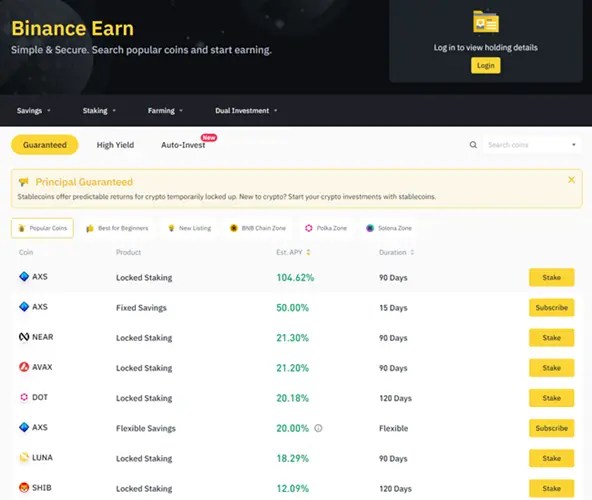
Task: Select the BNB Chain Zone filter
Action: coord(258,228)
